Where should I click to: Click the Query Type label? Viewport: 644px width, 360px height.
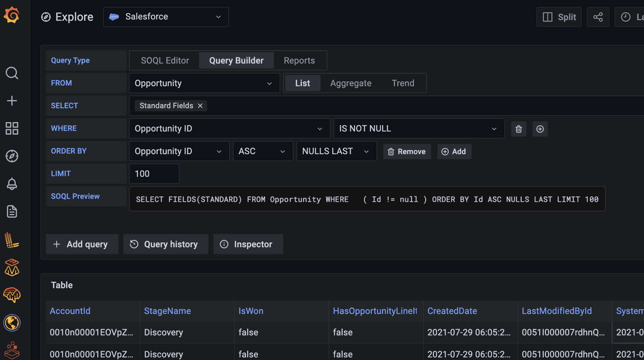(x=70, y=60)
